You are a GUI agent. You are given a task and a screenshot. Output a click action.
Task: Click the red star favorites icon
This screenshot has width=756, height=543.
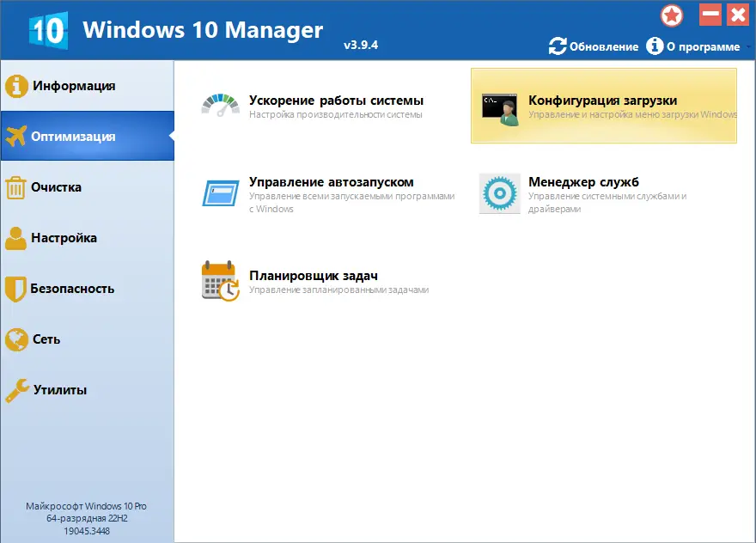[672, 15]
